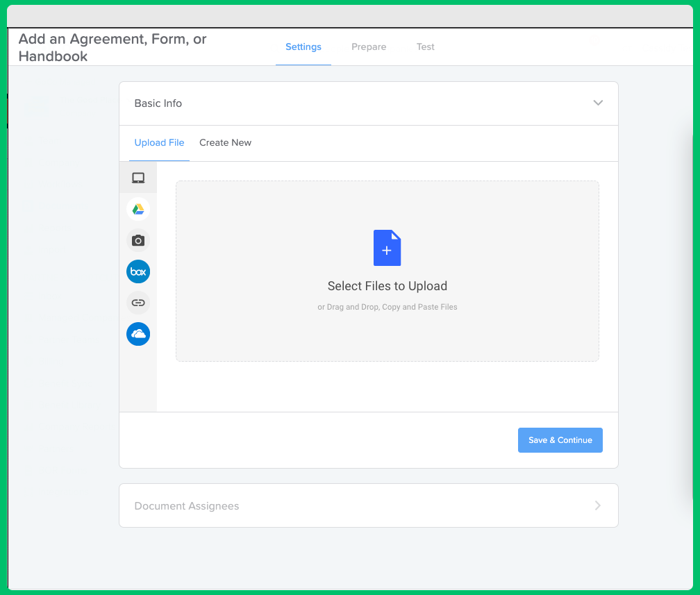This screenshot has height=595, width=700.
Task: Click the Document Assignees panel
Action: point(369,505)
